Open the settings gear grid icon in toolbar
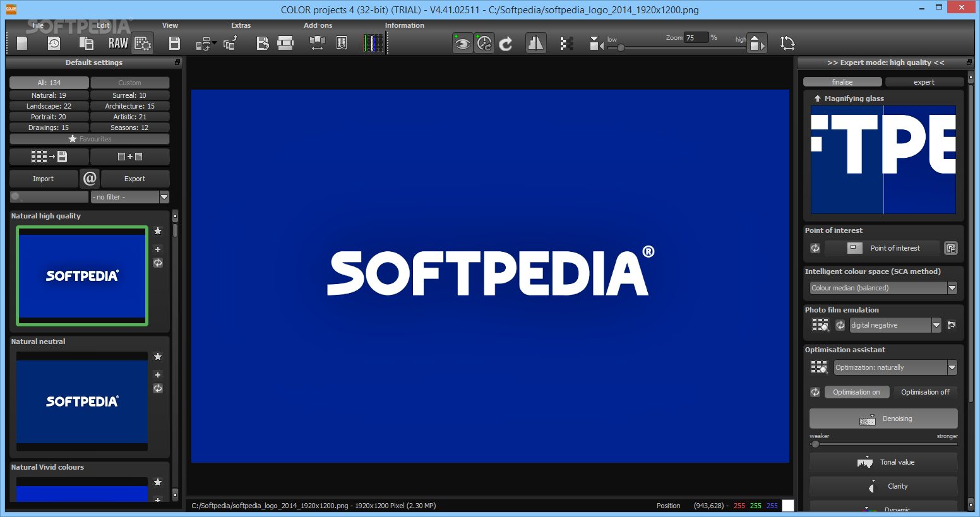 143,43
